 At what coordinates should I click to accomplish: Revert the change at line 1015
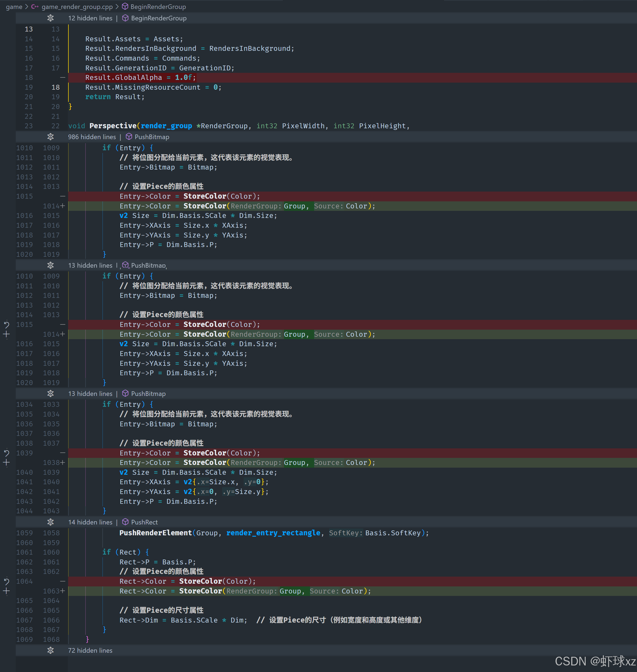7,324
